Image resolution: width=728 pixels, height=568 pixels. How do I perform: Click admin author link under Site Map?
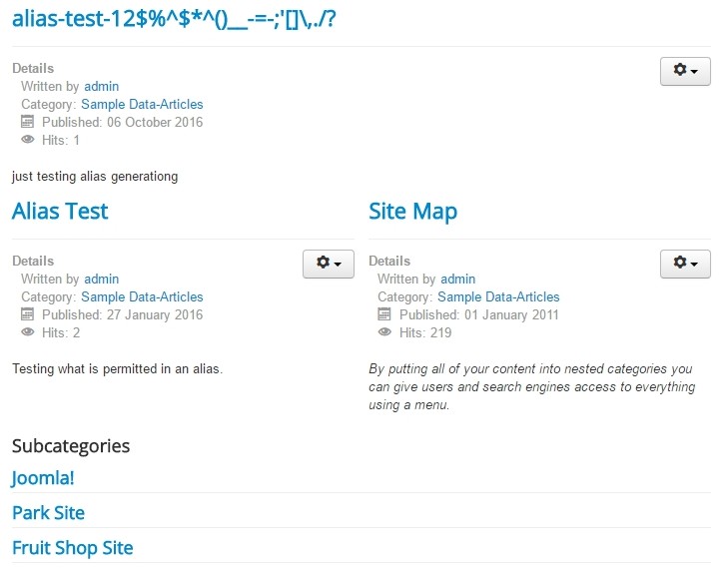(x=457, y=279)
